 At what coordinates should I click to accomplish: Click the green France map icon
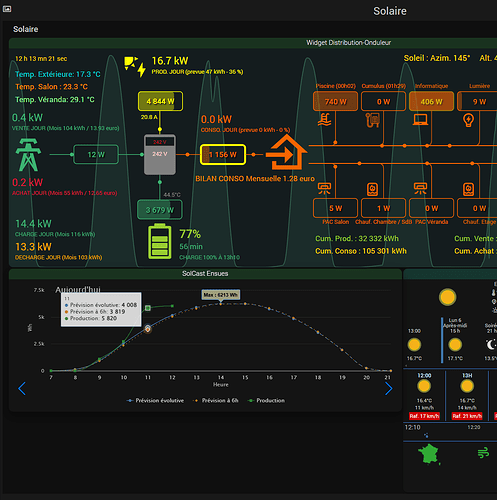[429, 454]
